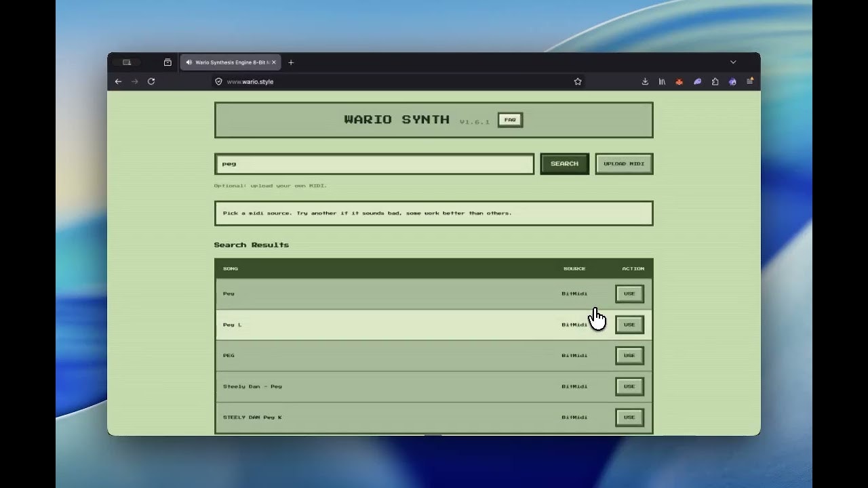The height and width of the screenshot is (488, 868).
Task: Use the Peg result
Action: (x=629, y=293)
